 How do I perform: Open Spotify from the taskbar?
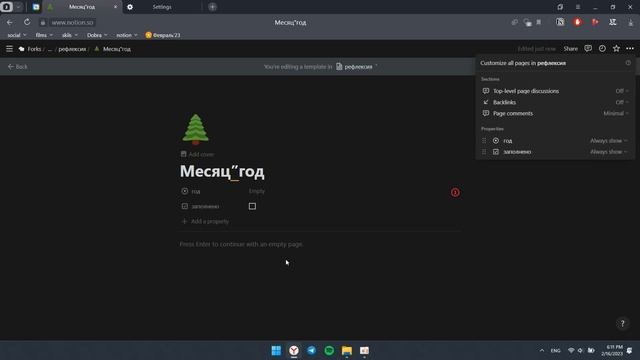[x=329, y=350]
